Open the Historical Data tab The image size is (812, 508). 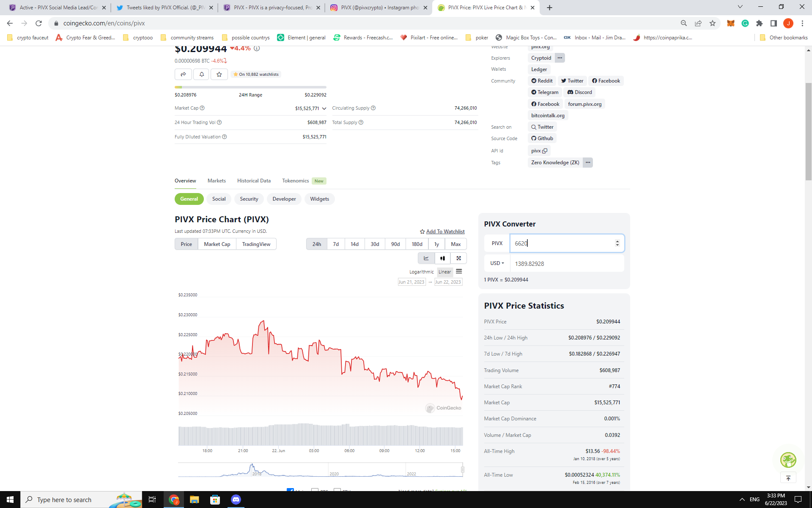pos(254,181)
